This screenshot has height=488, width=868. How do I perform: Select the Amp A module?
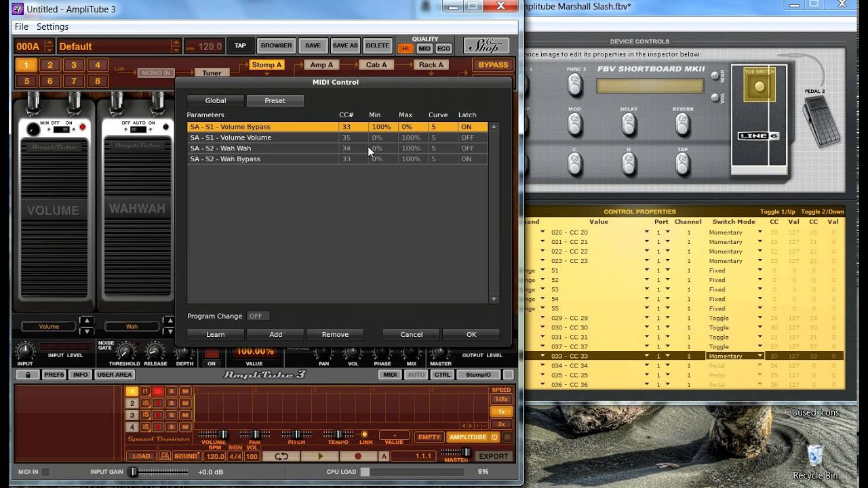[x=321, y=65]
